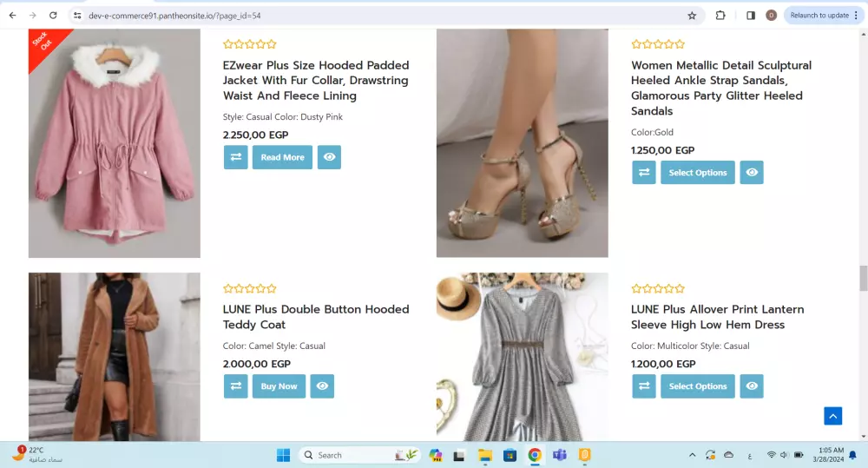Click the grey print dress product image
This screenshot has width=868, height=468.
[x=522, y=357]
